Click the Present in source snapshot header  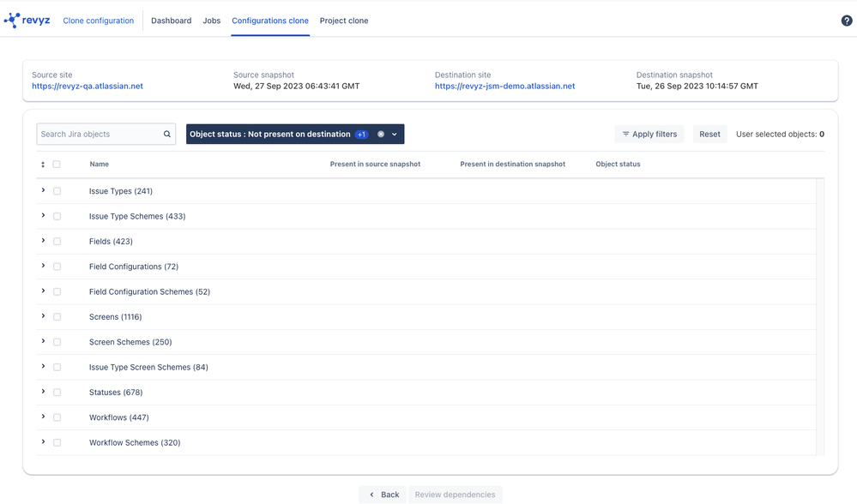pyautogui.click(x=375, y=165)
